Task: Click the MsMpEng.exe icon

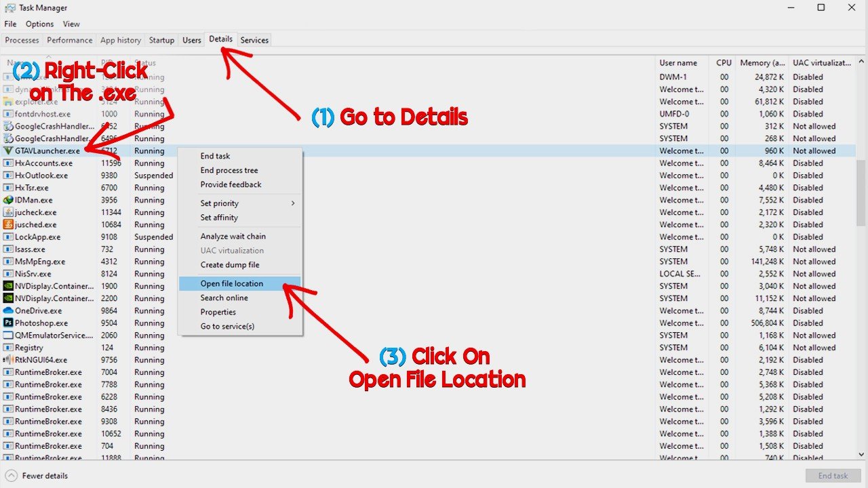Action: click(9, 262)
